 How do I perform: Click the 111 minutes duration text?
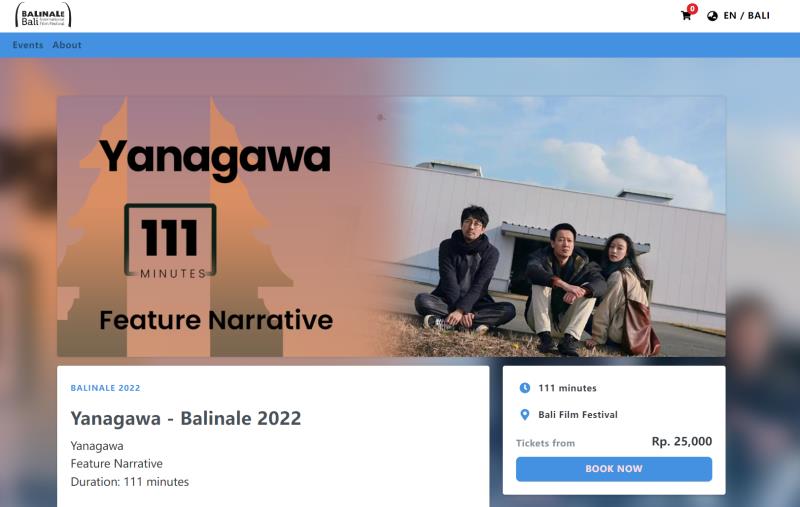click(567, 388)
